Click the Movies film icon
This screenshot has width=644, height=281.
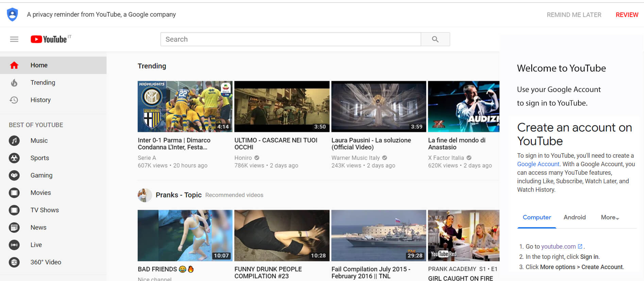coord(14,193)
